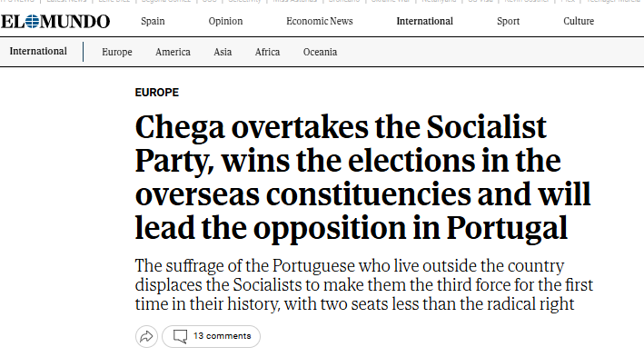Open the Culture section

[x=579, y=21]
